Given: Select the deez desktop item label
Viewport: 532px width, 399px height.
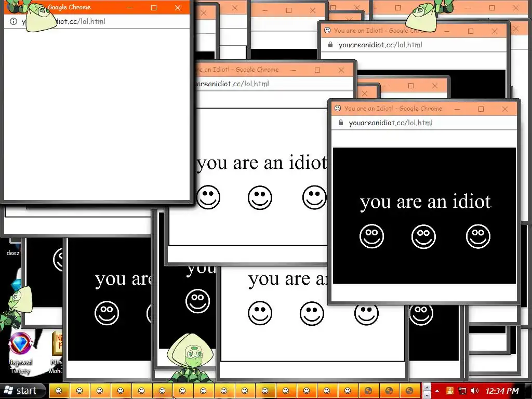Looking at the screenshot, I should click(x=13, y=253).
